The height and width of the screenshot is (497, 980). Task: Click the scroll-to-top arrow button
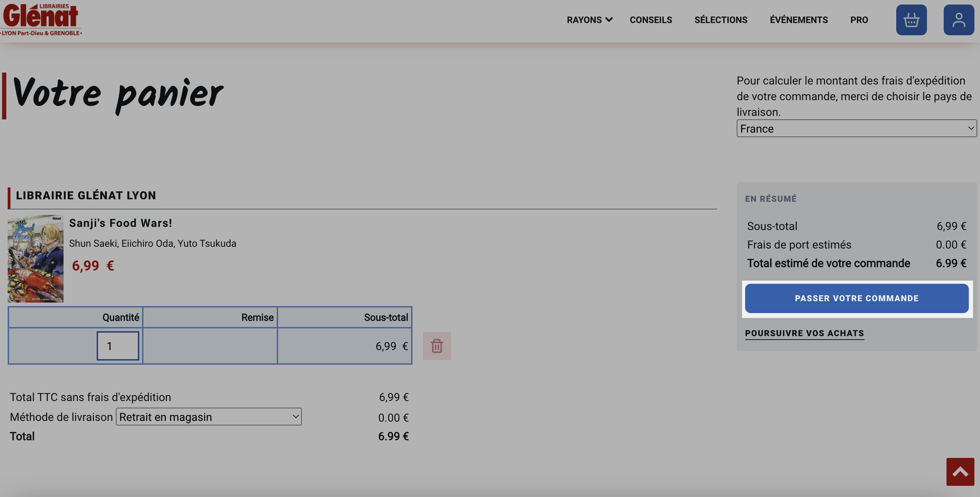[960, 472]
